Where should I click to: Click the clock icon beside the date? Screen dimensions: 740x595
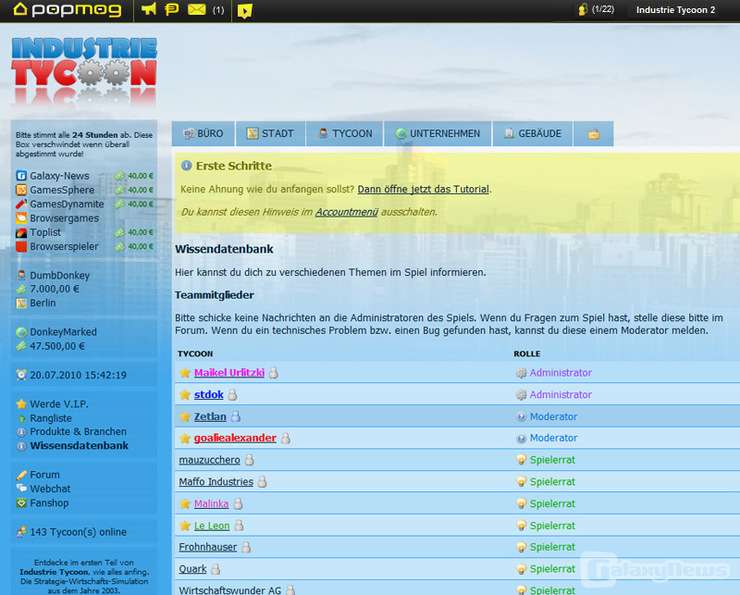coord(21,375)
